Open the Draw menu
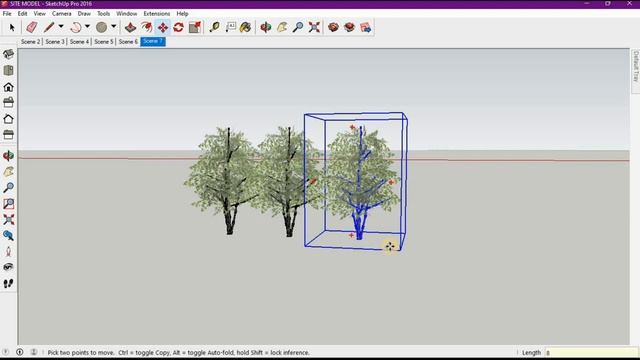The image size is (640, 360). pos(84,13)
